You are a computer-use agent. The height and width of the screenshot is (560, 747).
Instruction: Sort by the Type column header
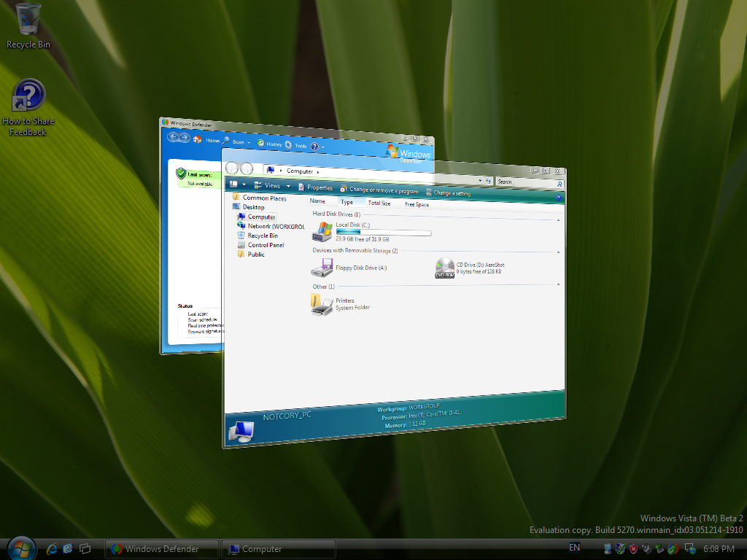coord(350,202)
